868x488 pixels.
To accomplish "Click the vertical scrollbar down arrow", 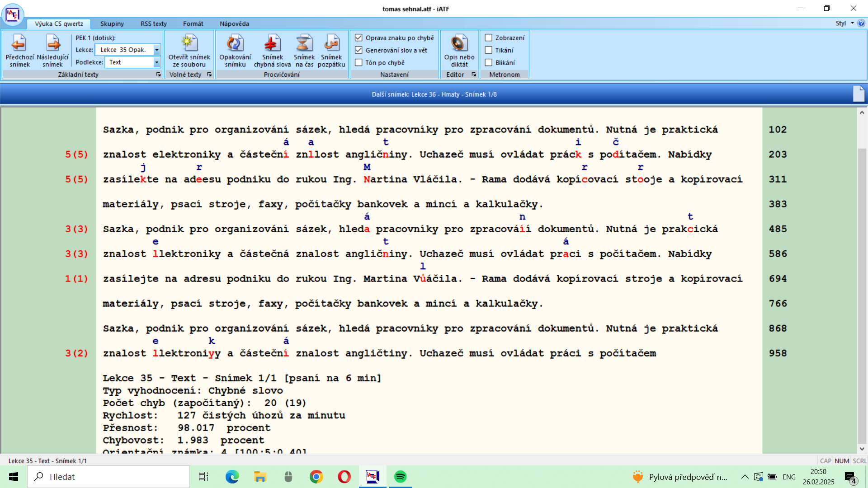I will point(862,449).
